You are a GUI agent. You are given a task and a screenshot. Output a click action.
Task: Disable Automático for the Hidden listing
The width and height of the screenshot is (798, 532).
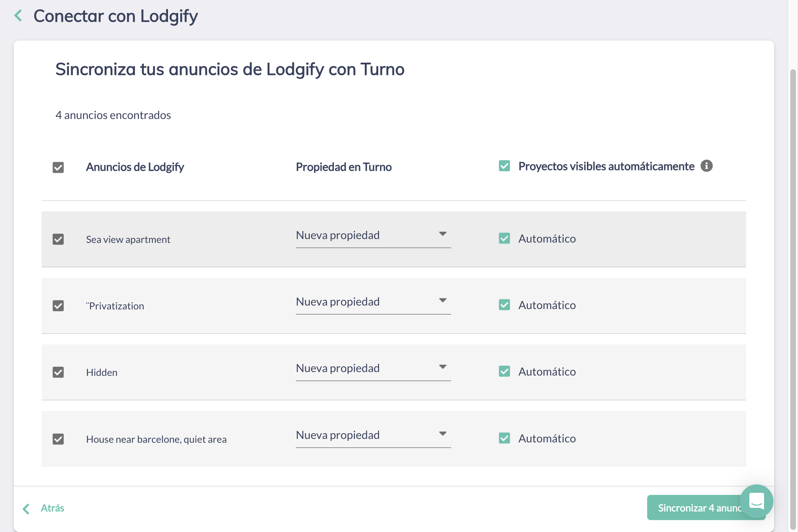[504, 371]
